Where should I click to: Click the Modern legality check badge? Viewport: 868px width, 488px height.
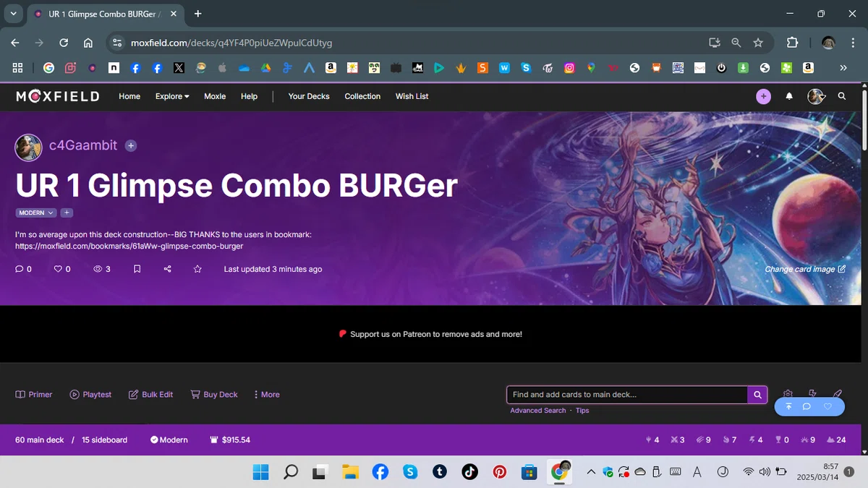[169, 440]
